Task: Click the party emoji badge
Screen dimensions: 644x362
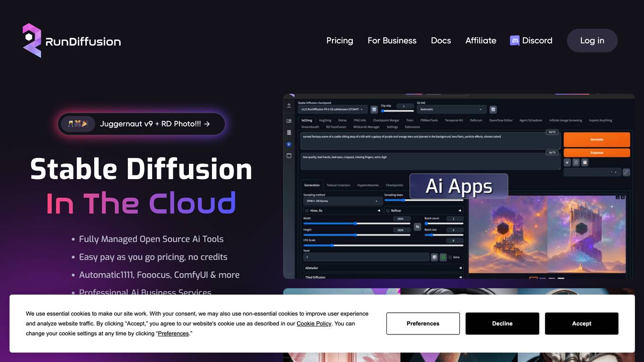Action: pyautogui.click(x=78, y=124)
